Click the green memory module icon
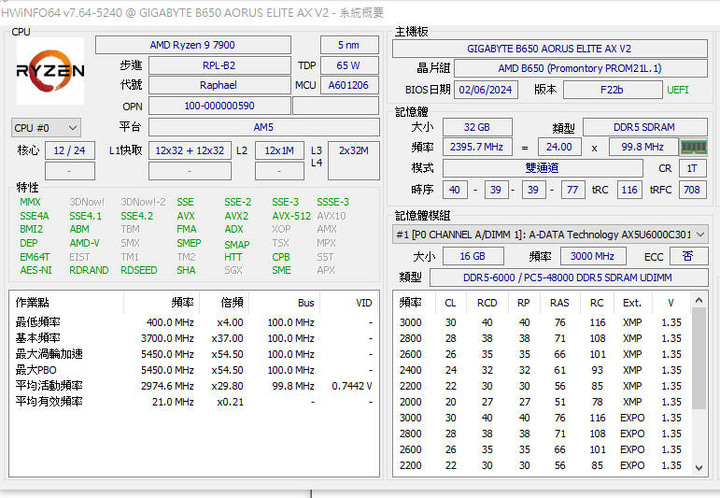The width and height of the screenshot is (720, 498). click(694, 147)
